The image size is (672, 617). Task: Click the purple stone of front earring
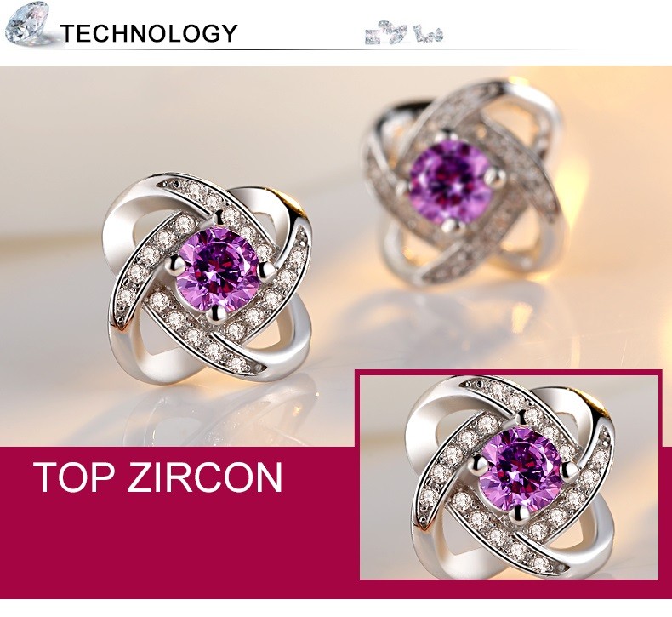pos(218,270)
